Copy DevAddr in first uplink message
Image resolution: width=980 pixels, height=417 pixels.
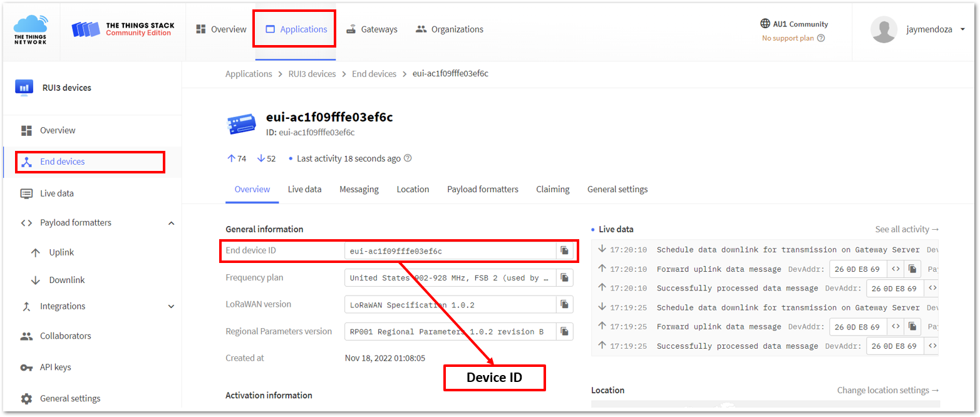(912, 269)
